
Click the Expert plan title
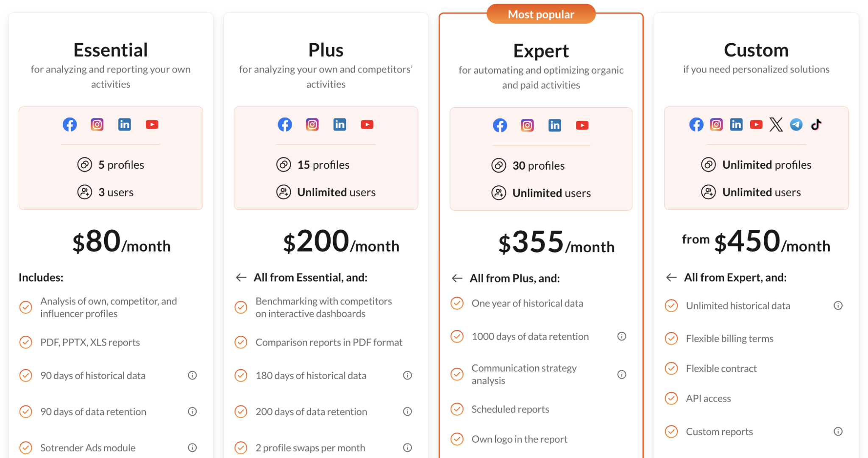[541, 50]
